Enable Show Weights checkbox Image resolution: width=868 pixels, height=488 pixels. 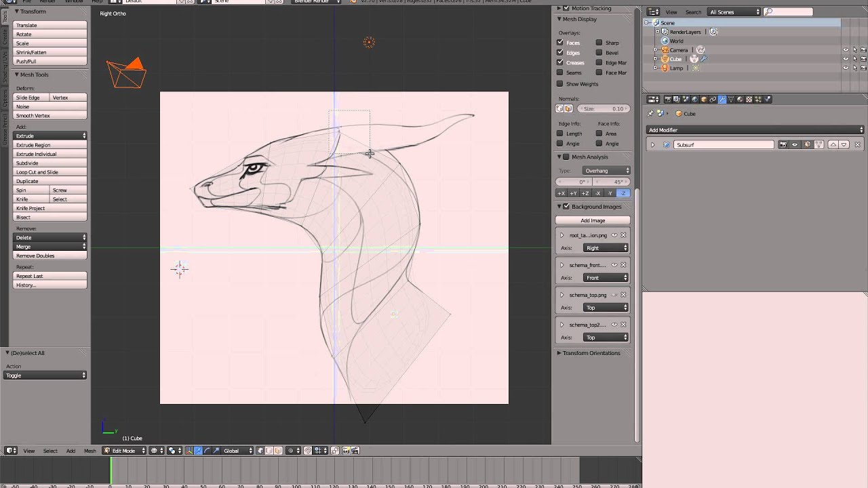click(559, 84)
